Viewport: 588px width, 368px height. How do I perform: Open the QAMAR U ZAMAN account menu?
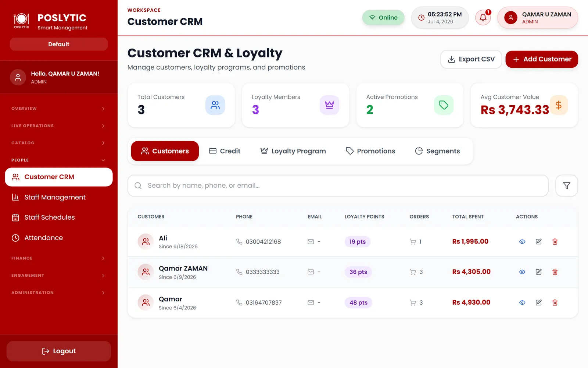coord(537,18)
